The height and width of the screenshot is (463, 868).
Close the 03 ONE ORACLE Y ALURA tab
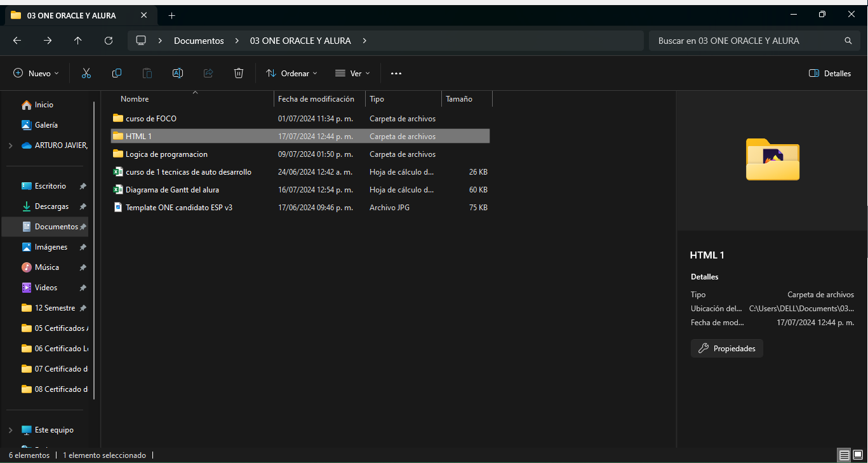point(144,15)
